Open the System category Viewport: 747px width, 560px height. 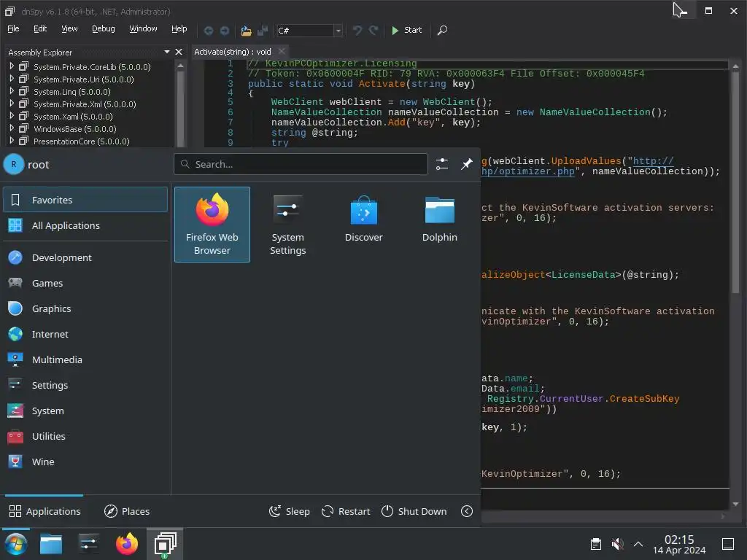pos(85,411)
